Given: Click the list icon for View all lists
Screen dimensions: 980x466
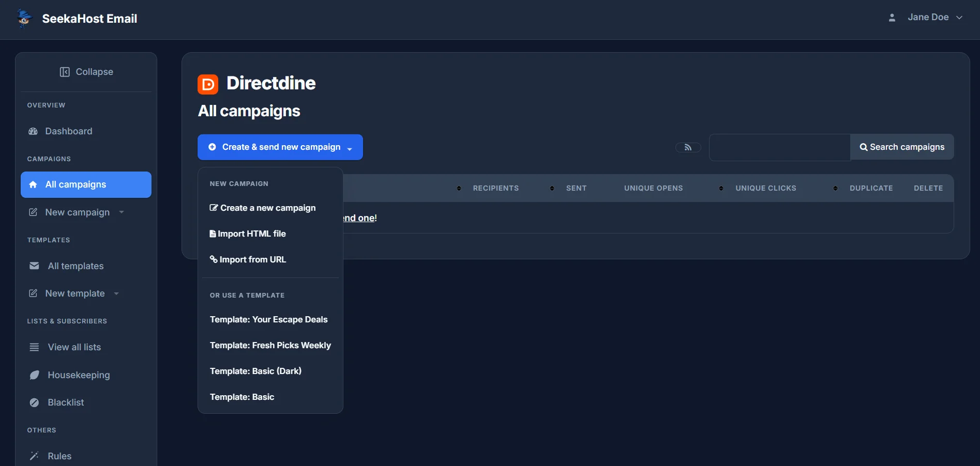Looking at the screenshot, I should [34, 347].
